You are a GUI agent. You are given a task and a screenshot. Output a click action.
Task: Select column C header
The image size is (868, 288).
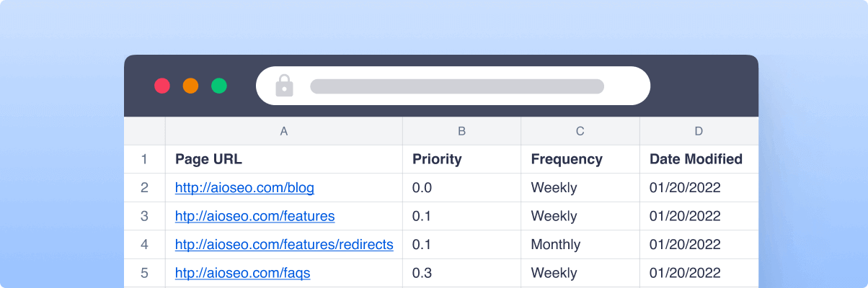580,131
